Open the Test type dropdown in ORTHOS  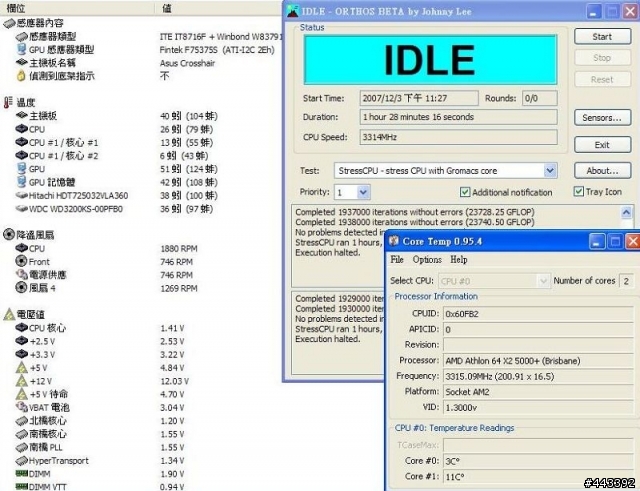tap(550, 171)
